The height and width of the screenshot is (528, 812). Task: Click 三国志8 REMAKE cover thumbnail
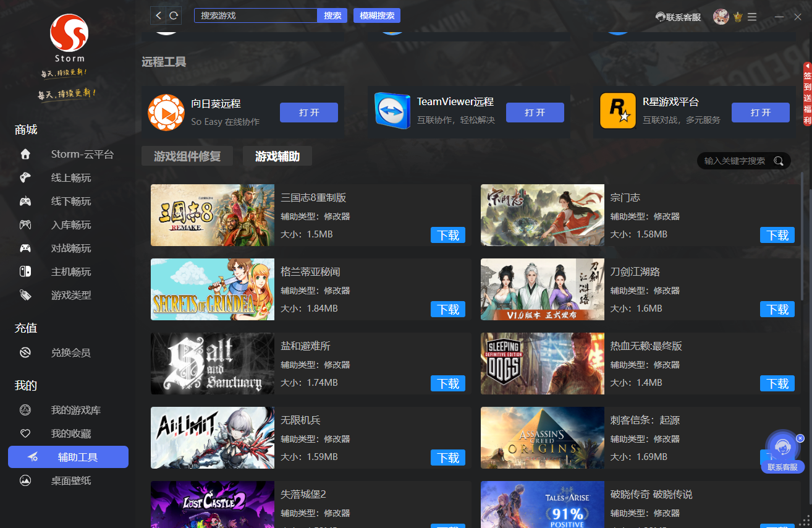[x=213, y=215]
